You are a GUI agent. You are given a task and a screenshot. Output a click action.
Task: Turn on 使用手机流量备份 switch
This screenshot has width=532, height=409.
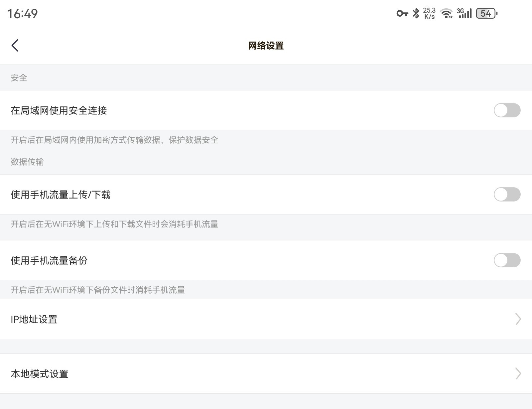507,260
